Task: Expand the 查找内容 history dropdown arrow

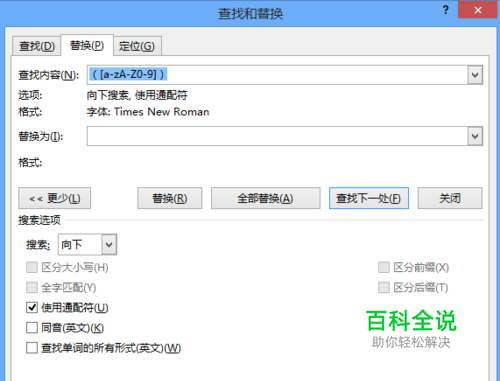Action: 475,75
